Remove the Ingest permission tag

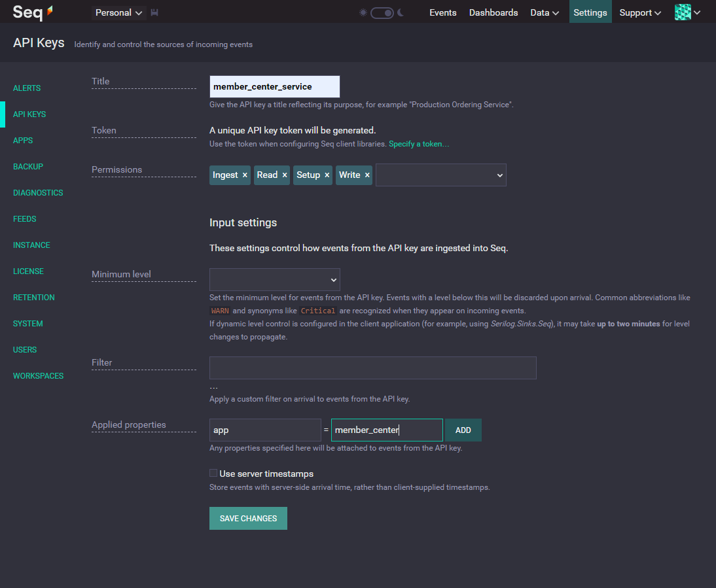pyautogui.click(x=245, y=175)
